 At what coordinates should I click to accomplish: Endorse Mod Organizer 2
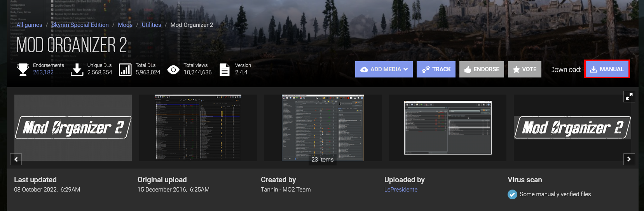point(482,69)
